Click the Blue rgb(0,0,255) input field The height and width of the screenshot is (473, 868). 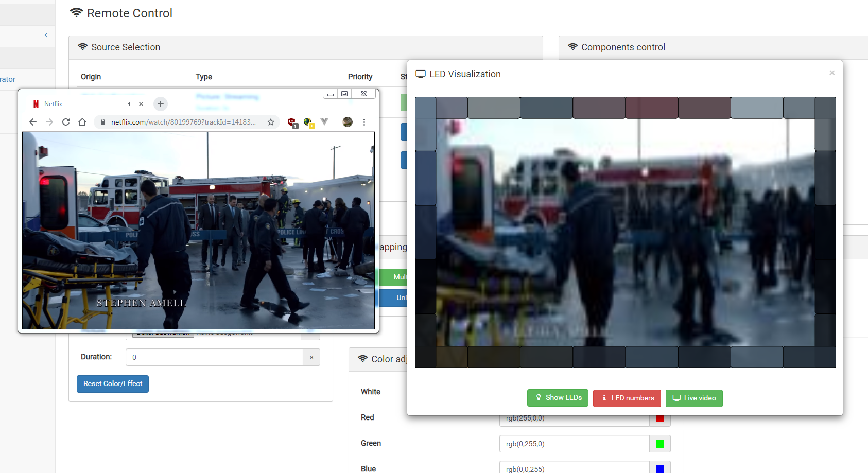point(574,467)
